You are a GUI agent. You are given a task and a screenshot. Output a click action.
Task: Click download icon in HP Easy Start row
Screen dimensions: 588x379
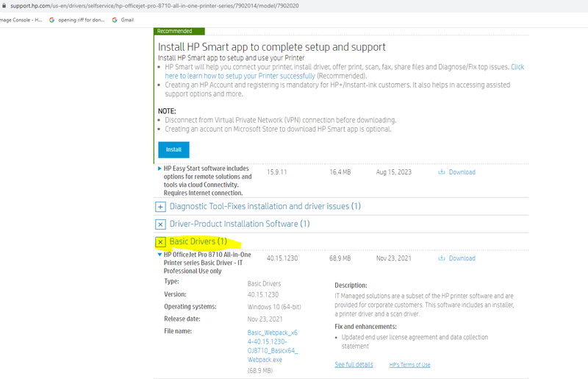(x=442, y=171)
